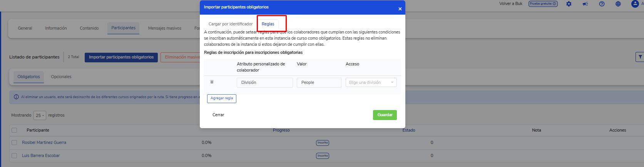Image resolution: width=644 pixels, height=167 pixels.
Task: Click the globe language icon
Action: point(618,4)
